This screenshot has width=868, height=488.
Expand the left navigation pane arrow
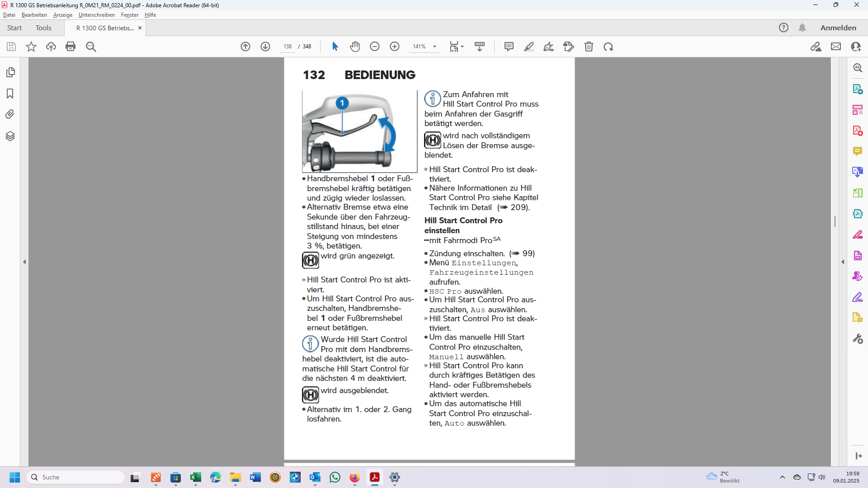(24, 262)
